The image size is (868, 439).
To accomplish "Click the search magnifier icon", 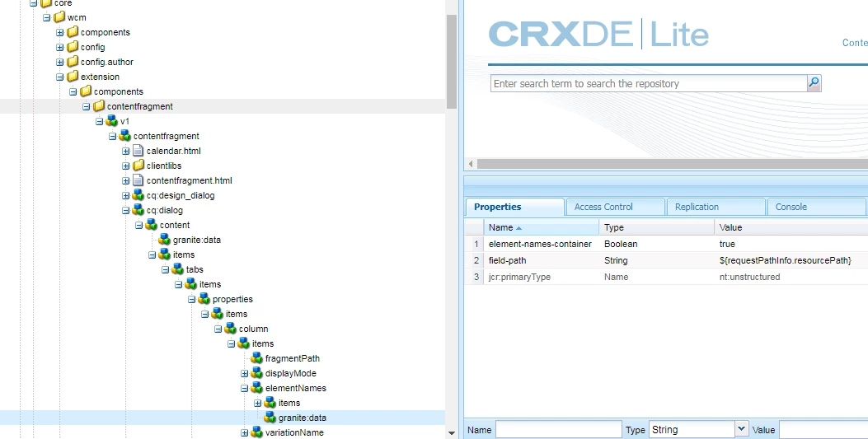I will pyautogui.click(x=814, y=83).
